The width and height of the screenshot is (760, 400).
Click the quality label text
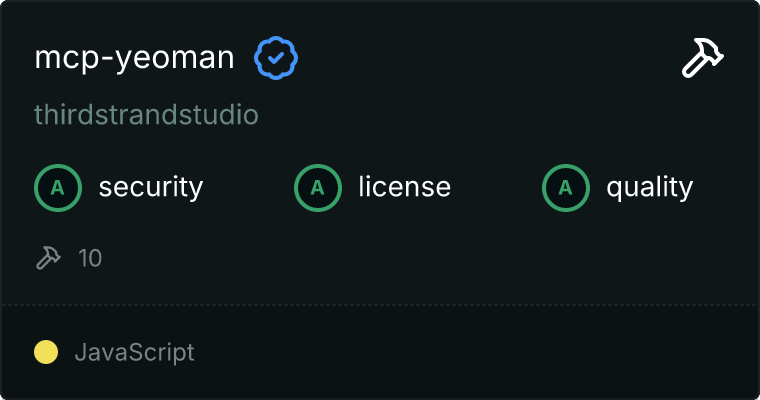tap(649, 187)
